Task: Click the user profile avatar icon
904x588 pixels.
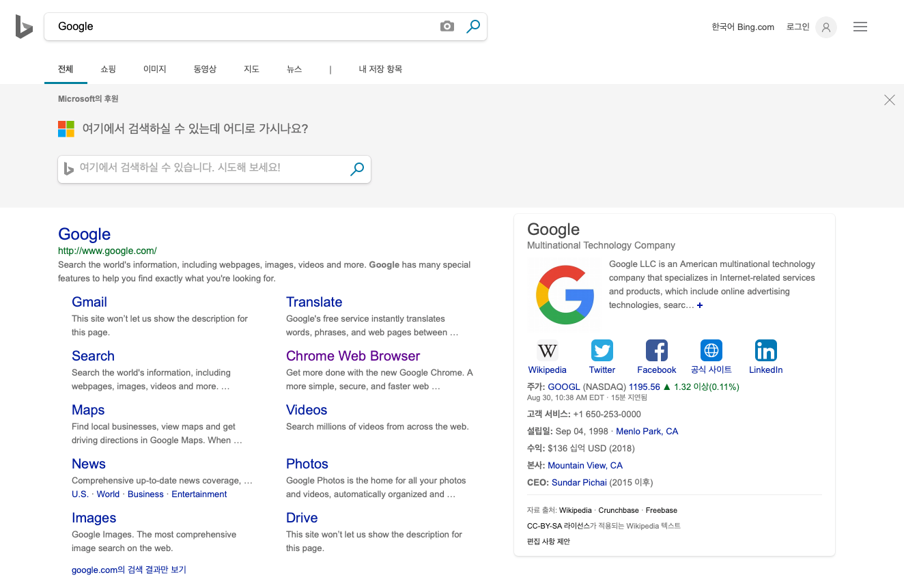Action: 826,27
